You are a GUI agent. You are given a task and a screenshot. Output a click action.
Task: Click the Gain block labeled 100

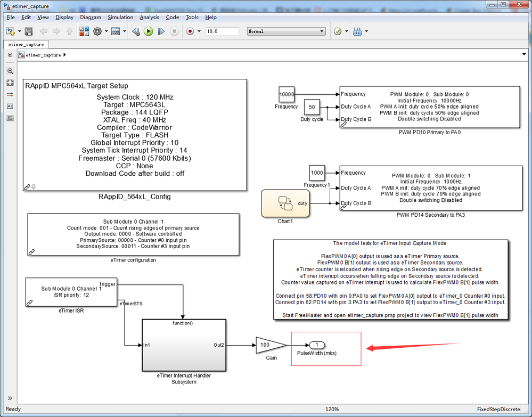pos(271,345)
